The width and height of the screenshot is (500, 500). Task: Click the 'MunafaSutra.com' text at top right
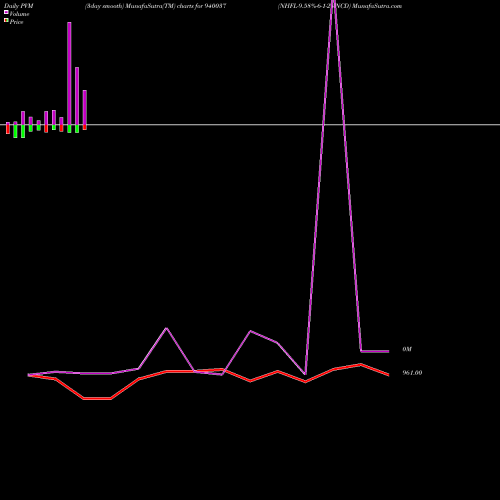377,6
